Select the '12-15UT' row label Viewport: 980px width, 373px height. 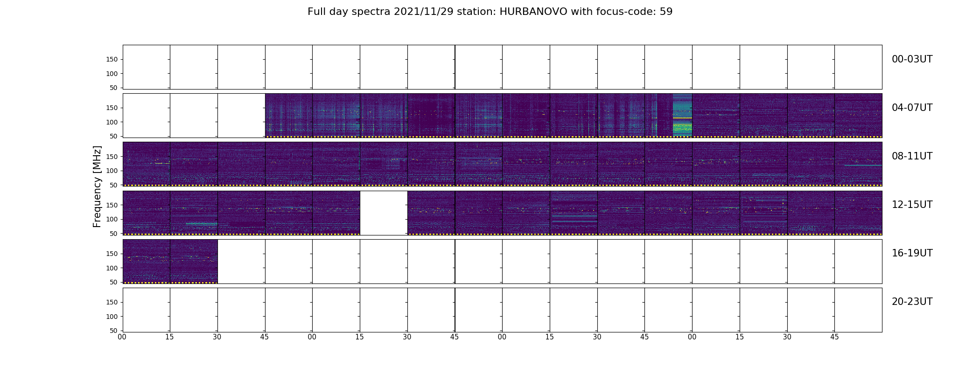click(912, 205)
